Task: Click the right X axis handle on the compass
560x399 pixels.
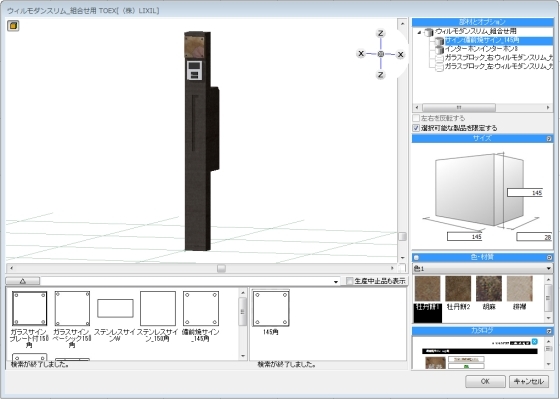Action: point(400,54)
